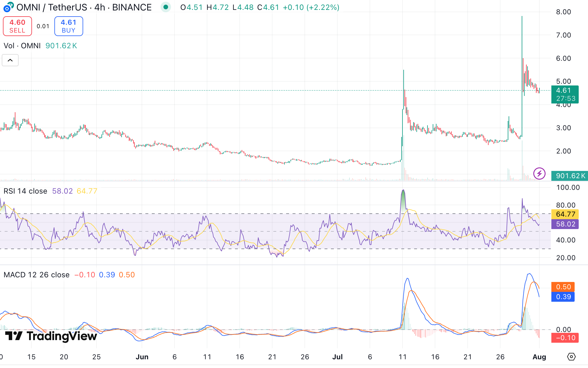
Task: Click the TradingView logo
Action: point(51,336)
